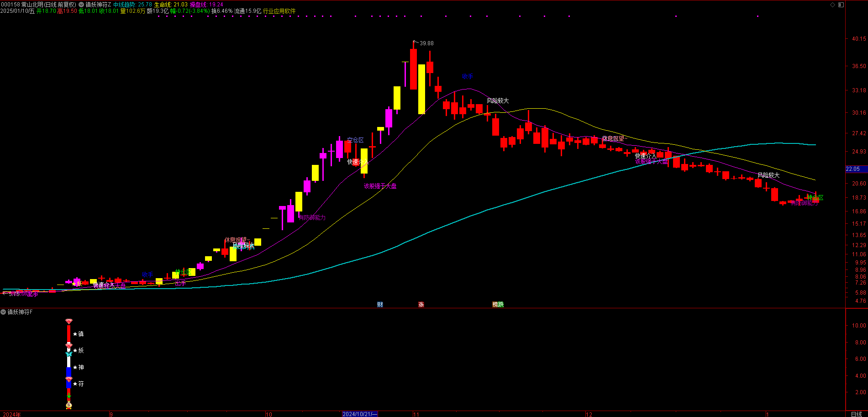Screen dimensions: 868x417
Task: Click the 涨 info marker below chart
Action: pyautogui.click(x=421, y=305)
